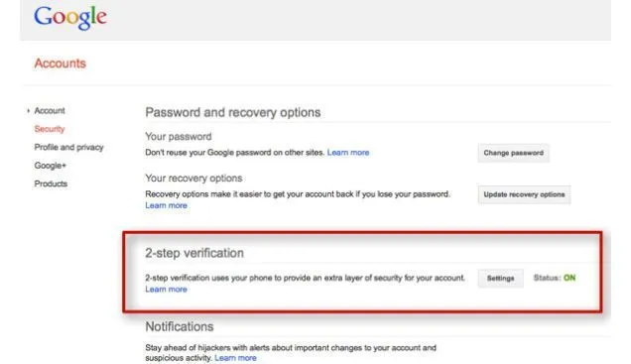The width and height of the screenshot is (631, 364).
Task: Go to Google+ sidebar item
Action: 51,166
